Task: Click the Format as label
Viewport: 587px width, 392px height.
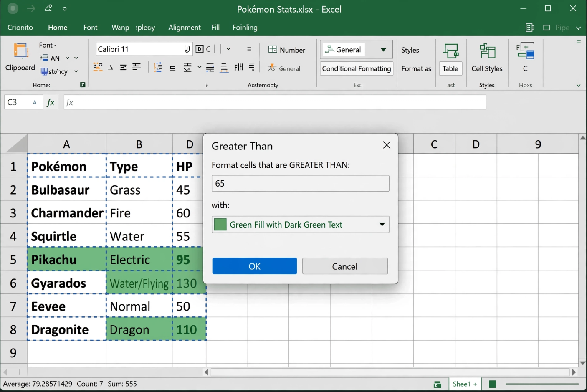Action: 416,68
